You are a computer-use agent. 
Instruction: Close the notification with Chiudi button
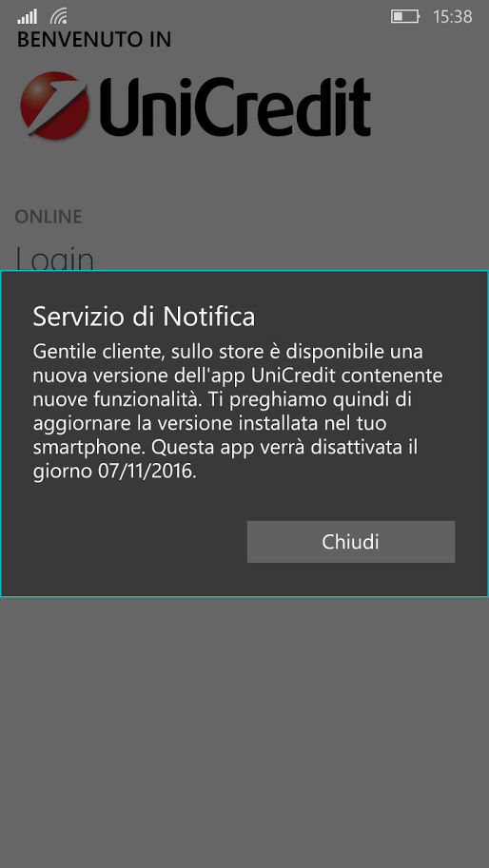coord(350,541)
